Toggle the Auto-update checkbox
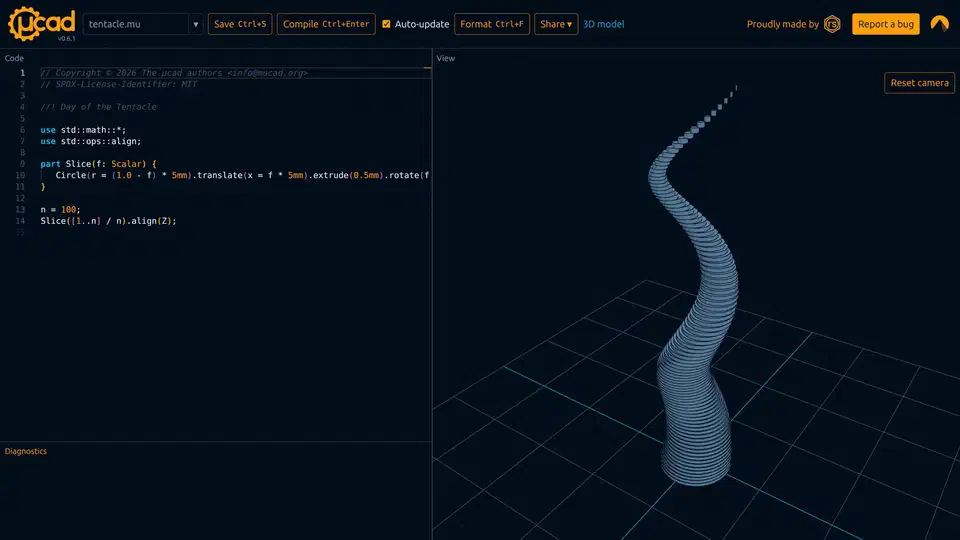The image size is (960, 540). pyautogui.click(x=386, y=24)
